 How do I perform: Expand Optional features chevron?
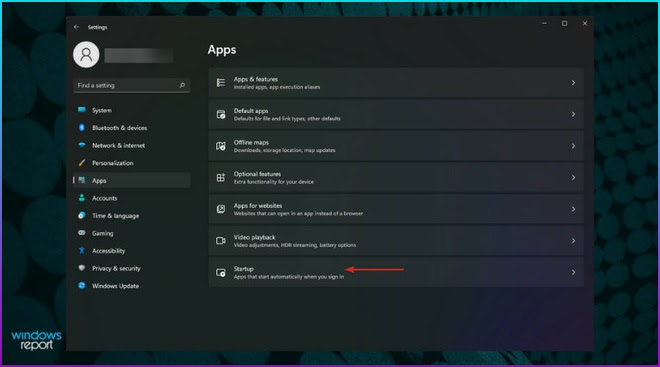573,177
